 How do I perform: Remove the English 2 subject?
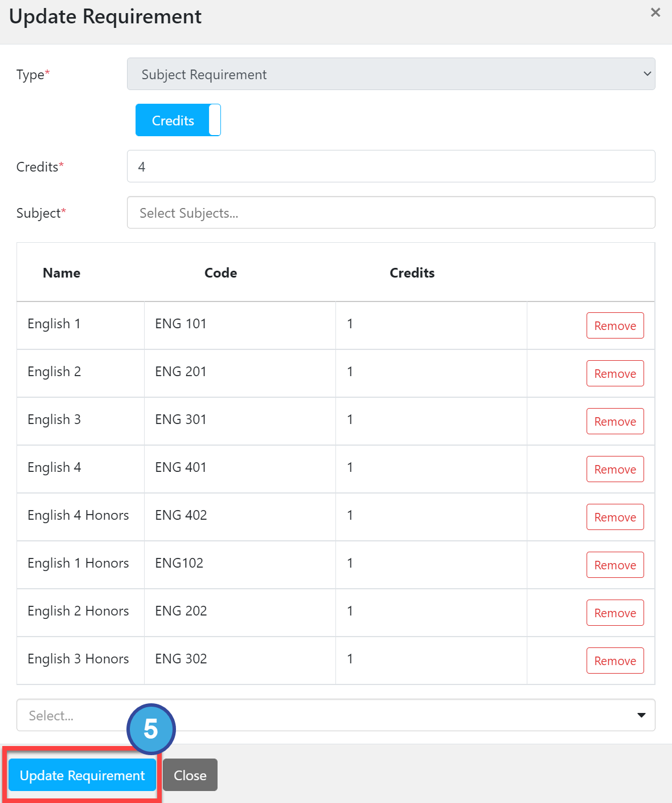(x=615, y=373)
